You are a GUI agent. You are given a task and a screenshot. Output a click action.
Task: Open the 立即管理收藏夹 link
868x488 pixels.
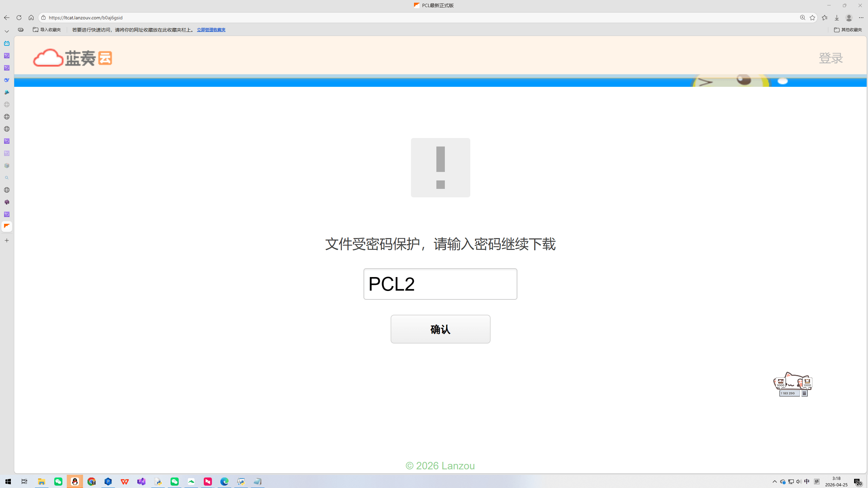(211, 30)
